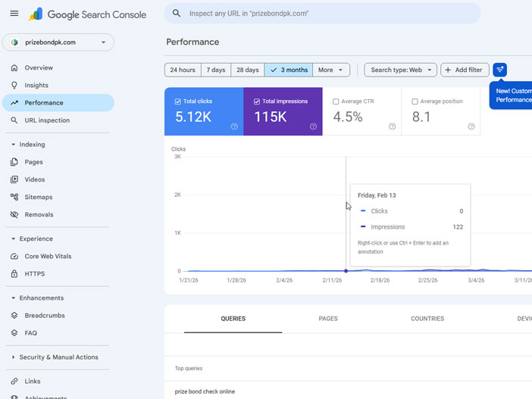Screen dimensions: 532x399
Task: Click help icon on Average position card
Action: tap(471, 126)
